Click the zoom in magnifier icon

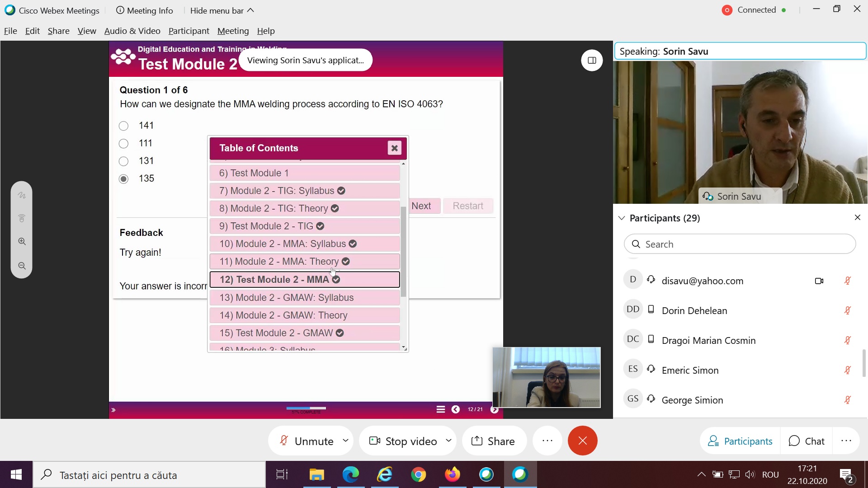(x=22, y=241)
